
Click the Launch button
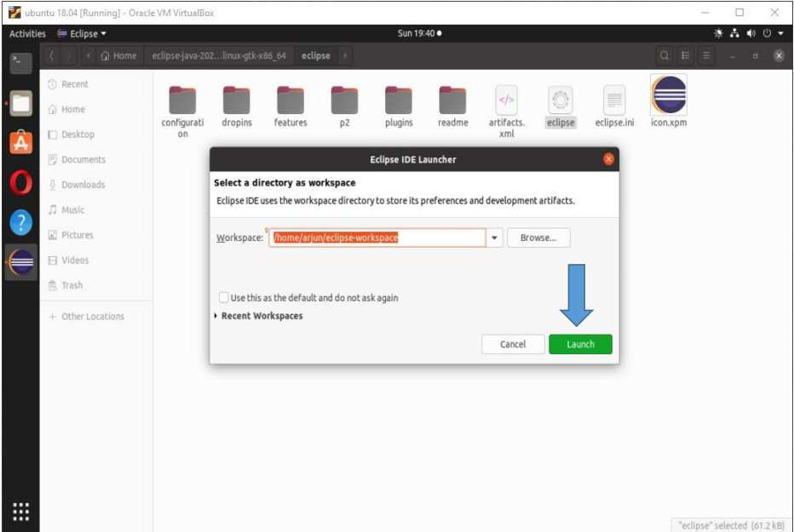point(580,345)
